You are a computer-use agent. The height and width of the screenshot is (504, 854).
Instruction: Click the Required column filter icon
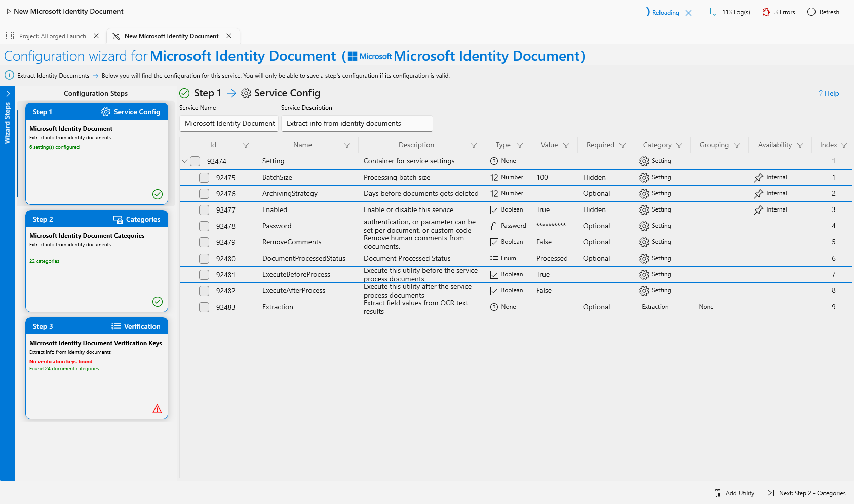click(x=623, y=145)
